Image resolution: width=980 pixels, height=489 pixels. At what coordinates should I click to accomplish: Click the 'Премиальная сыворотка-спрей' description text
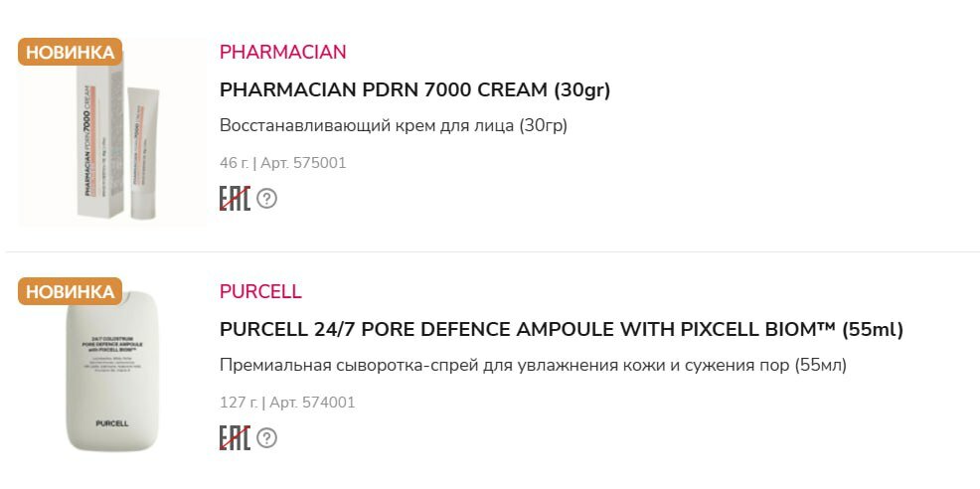pos(533,366)
